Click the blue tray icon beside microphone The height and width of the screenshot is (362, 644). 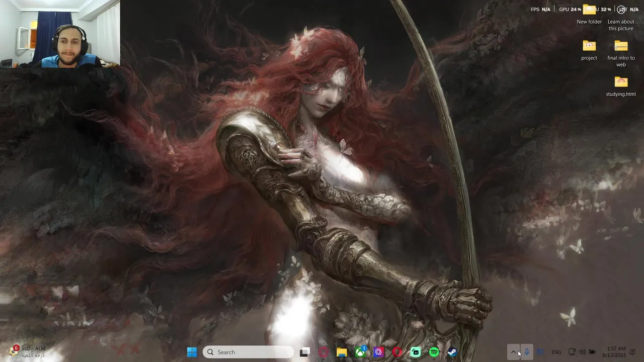(x=540, y=352)
